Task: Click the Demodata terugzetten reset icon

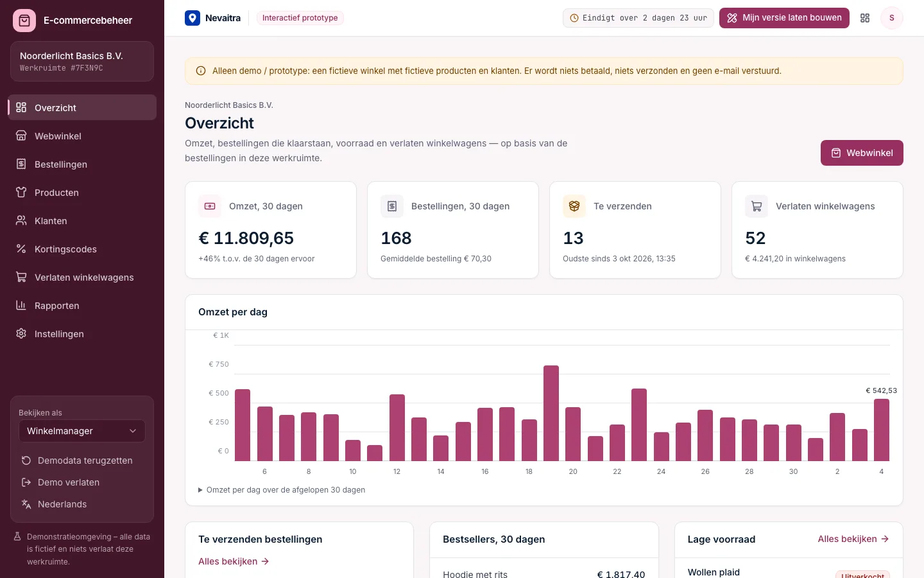Action: pos(26,460)
